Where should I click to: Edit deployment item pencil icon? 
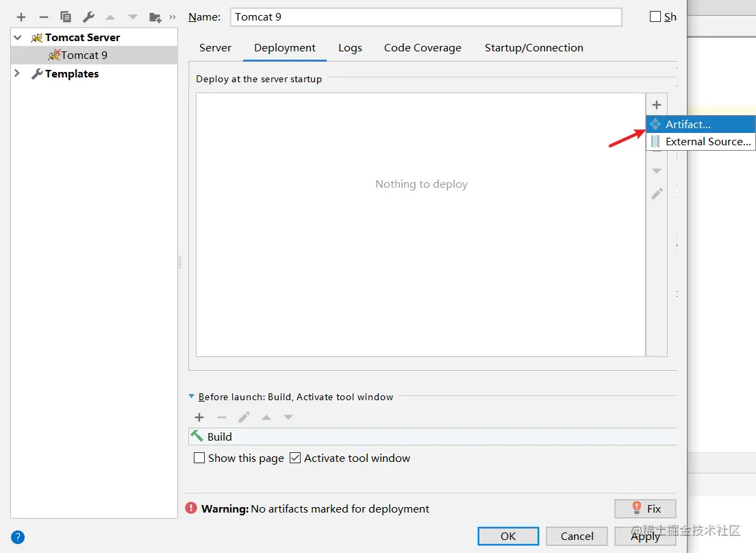point(657,193)
